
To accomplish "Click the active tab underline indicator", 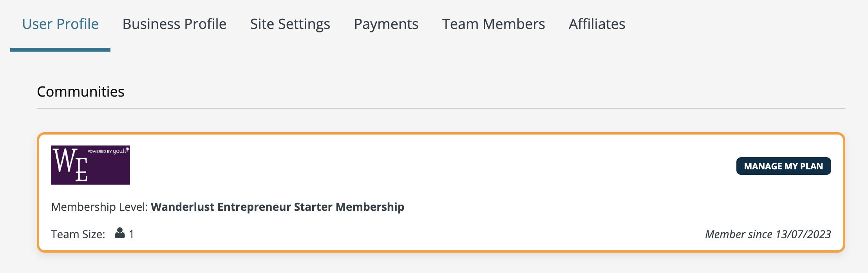I will point(60,50).
